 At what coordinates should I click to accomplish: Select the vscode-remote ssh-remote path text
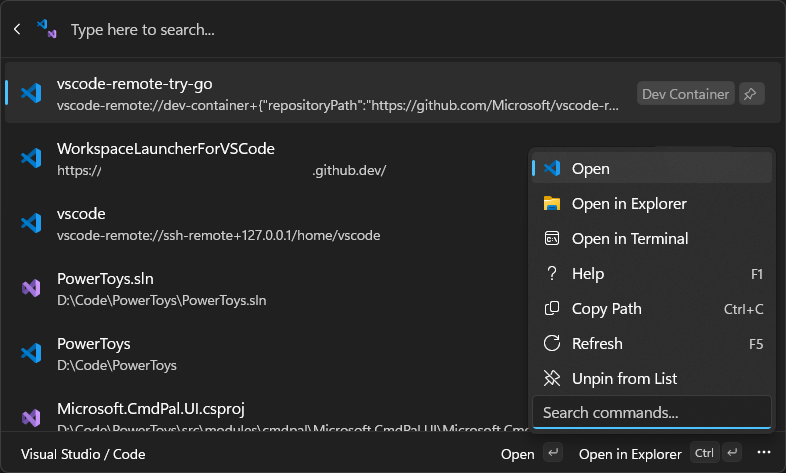(x=219, y=235)
